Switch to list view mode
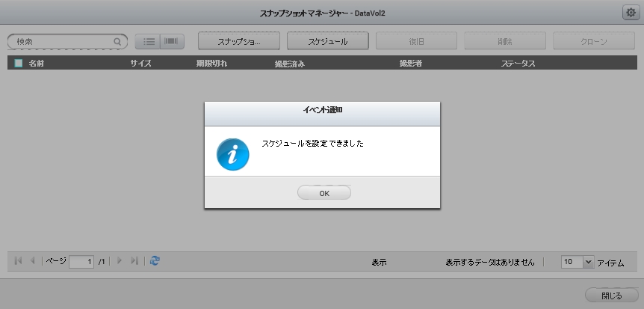 pos(149,42)
